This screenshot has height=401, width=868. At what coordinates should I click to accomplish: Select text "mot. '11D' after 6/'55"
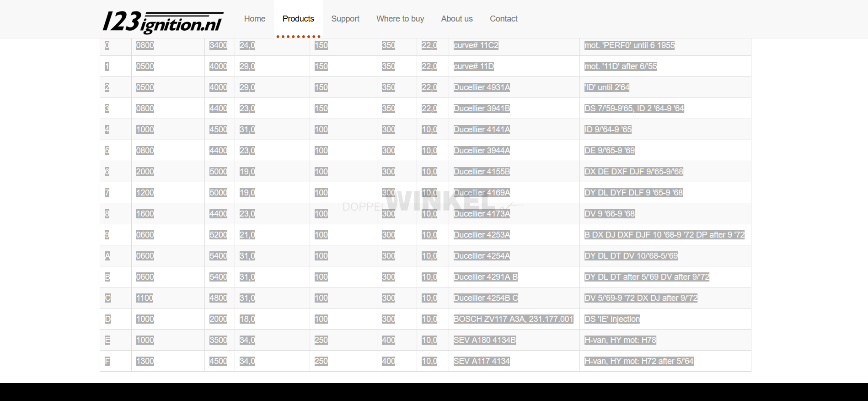(621, 66)
